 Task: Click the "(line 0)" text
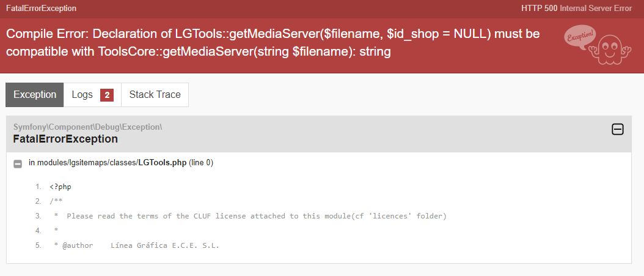click(201, 163)
